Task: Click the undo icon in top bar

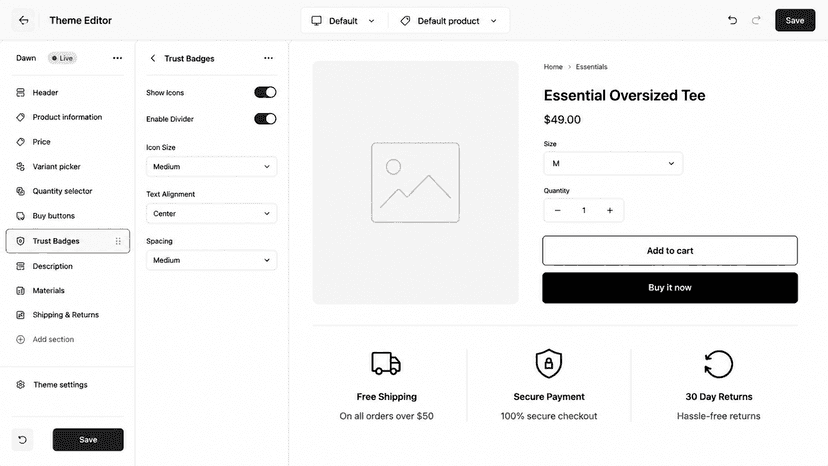Action: pos(732,21)
